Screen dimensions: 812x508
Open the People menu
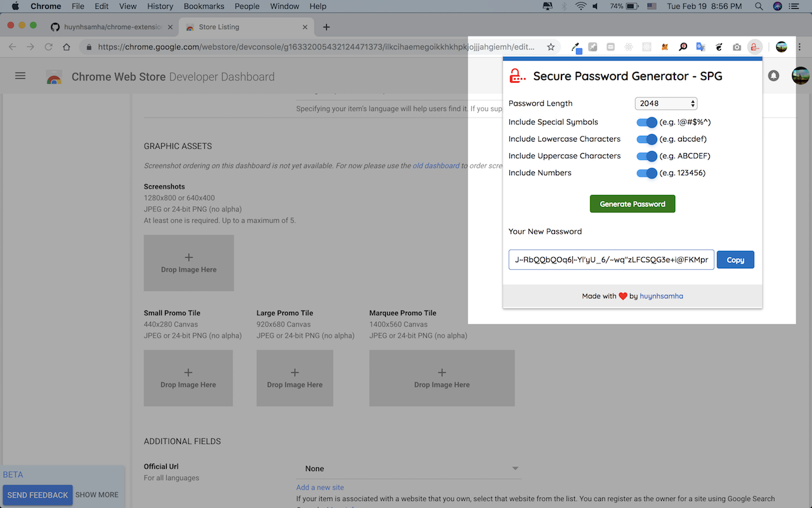coord(247,6)
